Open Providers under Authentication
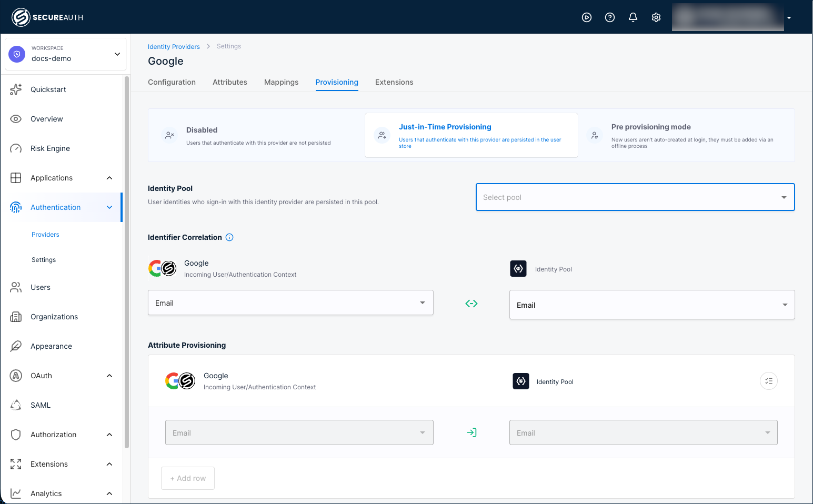 (45, 235)
